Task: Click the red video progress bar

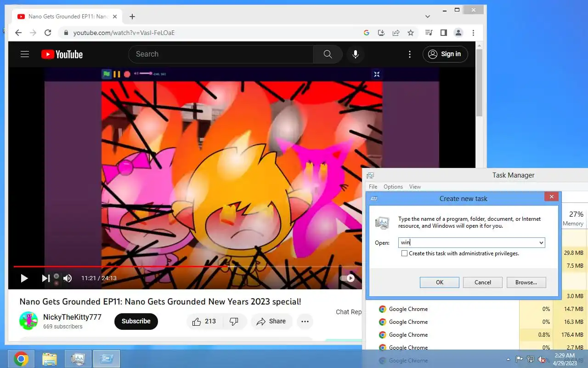Action: point(120,266)
